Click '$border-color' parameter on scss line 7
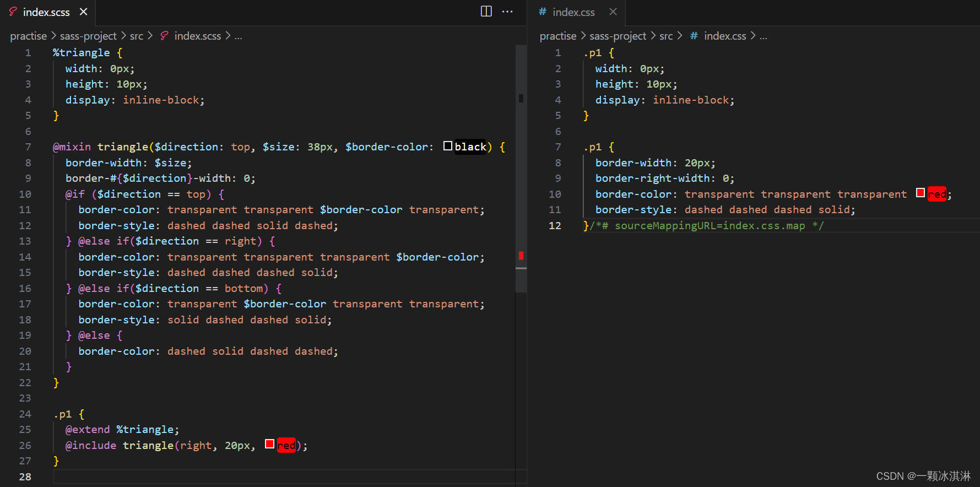 (x=387, y=147)
